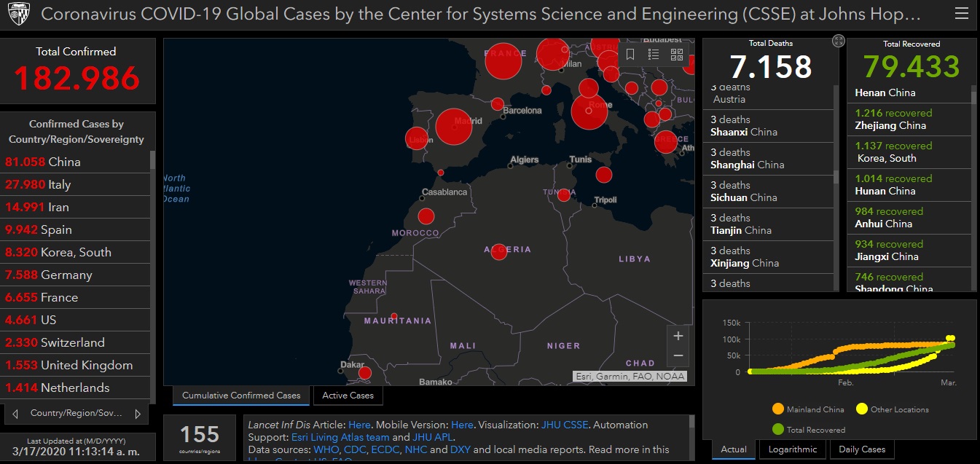The width and height of the screenshot is (980, 464).
Task: Go to next country list view arrow
Action: 138,414
